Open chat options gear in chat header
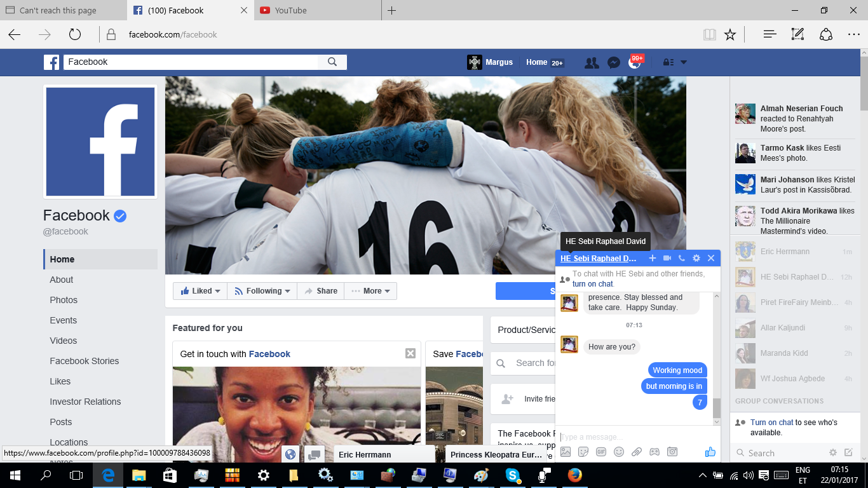868x488 pixels. pos(696,258)
